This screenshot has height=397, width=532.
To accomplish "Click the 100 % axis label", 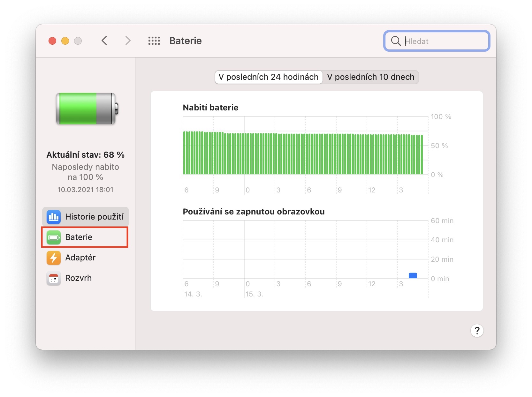I will point(441,117).
